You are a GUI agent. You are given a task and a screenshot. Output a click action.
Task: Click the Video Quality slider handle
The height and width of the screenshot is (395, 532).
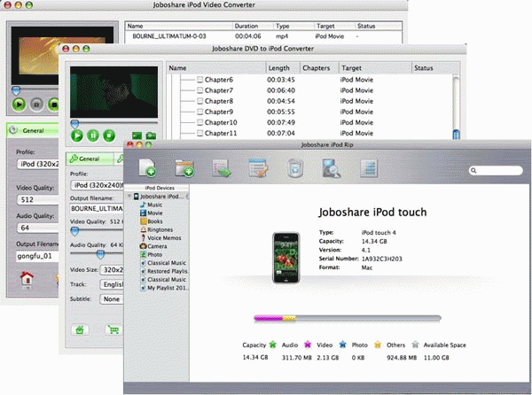pyautogui.click(x=74, y=231)
